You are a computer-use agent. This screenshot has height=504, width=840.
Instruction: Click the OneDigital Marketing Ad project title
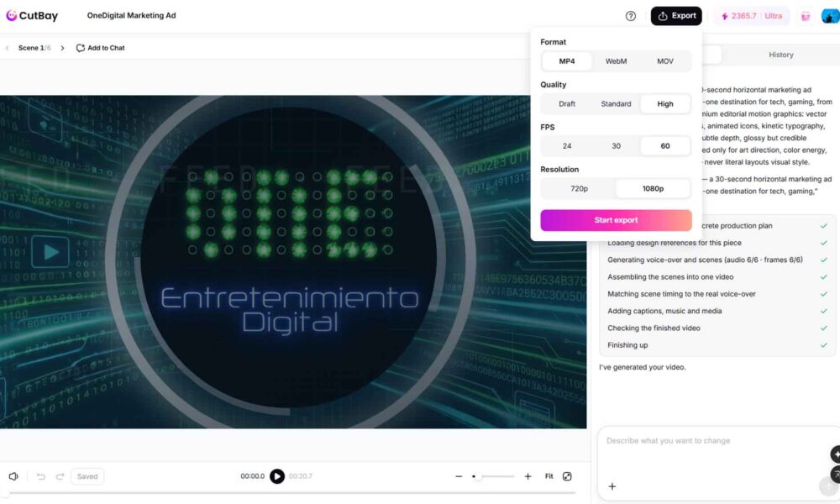pyautogui.click(x=131, y=15)
